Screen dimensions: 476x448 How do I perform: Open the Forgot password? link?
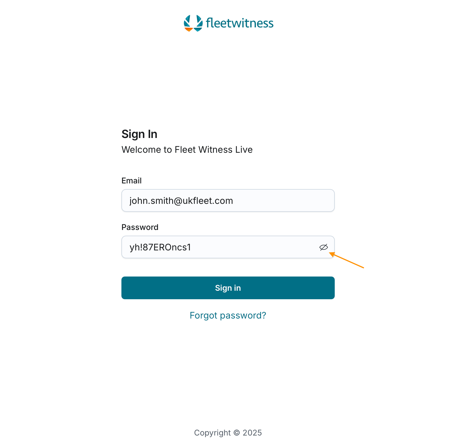[x=228, y=315]
